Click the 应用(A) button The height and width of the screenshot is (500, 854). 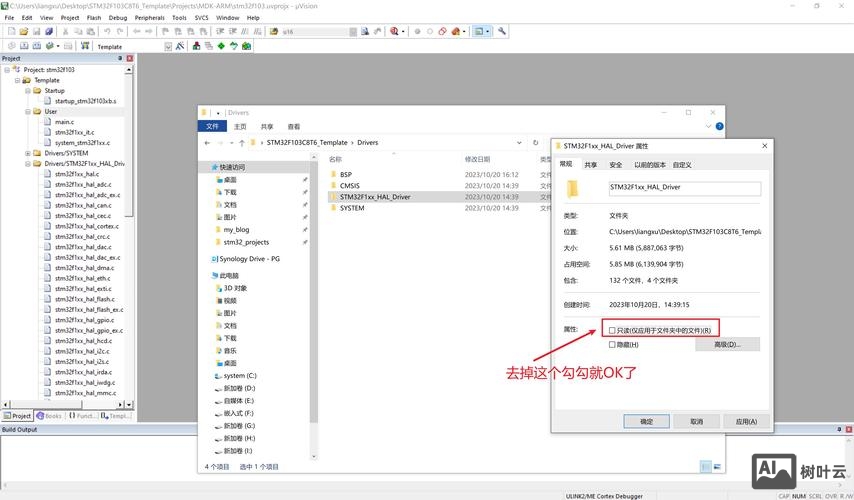click(x=746, y=421)
